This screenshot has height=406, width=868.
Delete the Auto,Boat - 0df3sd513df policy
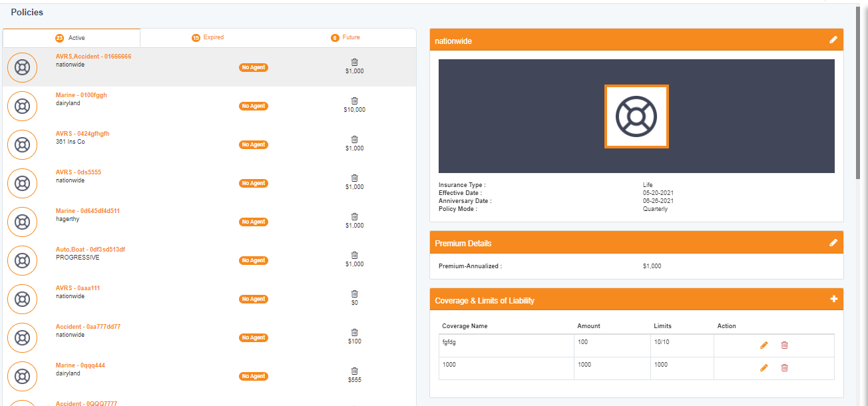point(354,255)
